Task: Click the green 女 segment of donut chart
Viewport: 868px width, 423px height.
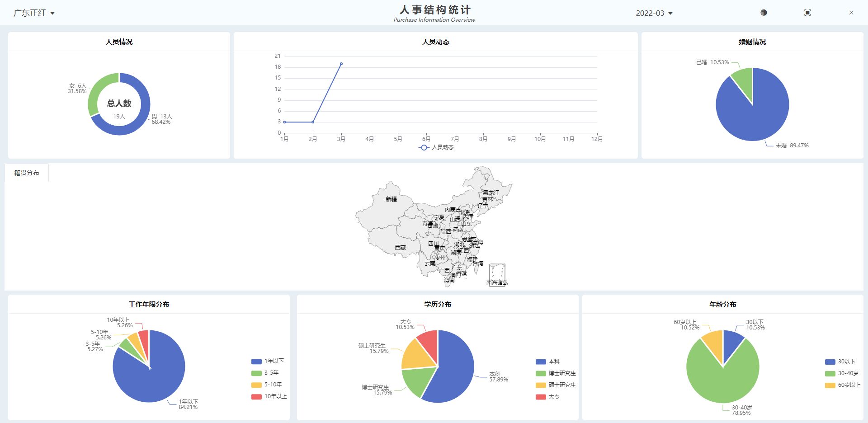Action: (96, 93)
